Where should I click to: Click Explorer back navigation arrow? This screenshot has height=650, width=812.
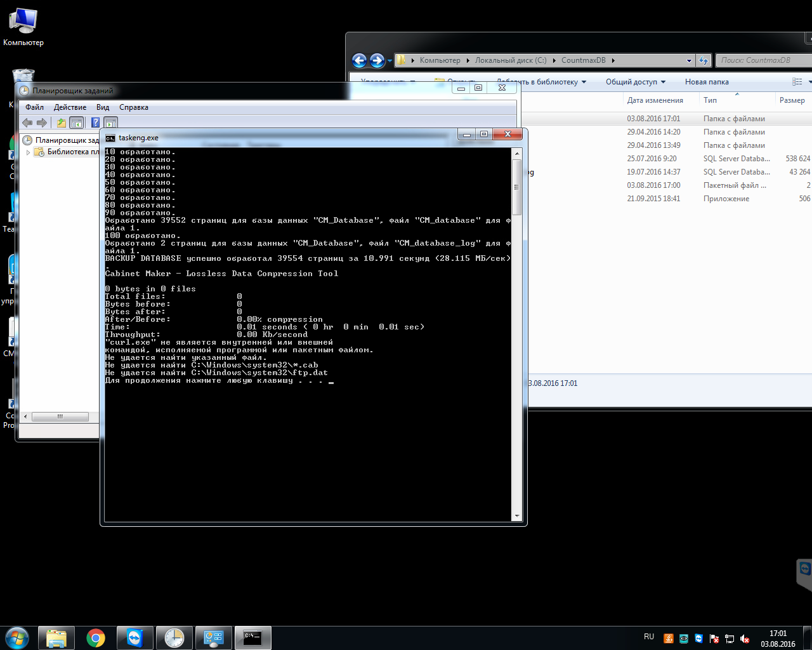click(360, 60)
